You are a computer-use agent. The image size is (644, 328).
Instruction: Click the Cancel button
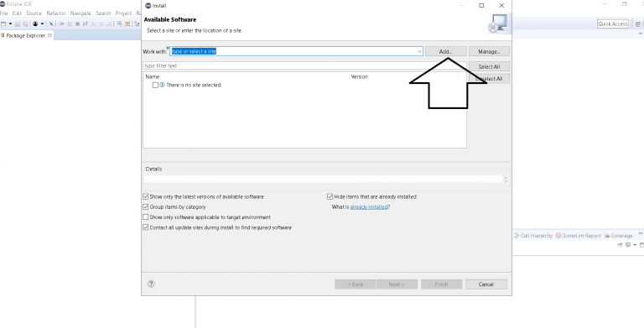tap(486, 284)
